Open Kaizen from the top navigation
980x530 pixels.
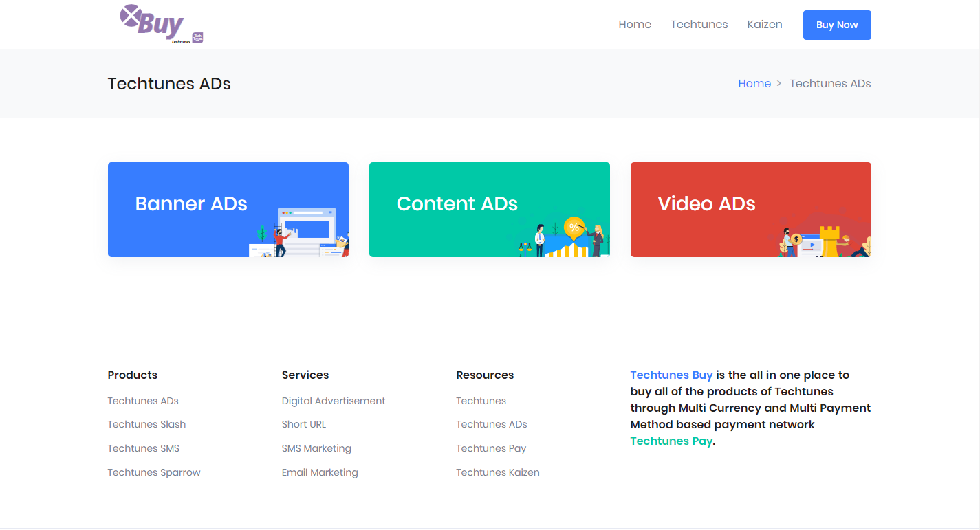click(x=765, y=25)
